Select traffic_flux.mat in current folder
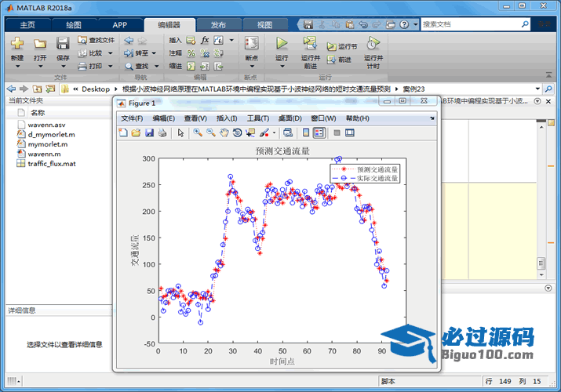This screenshot has width=561, height=392. (x=52, y=164)
